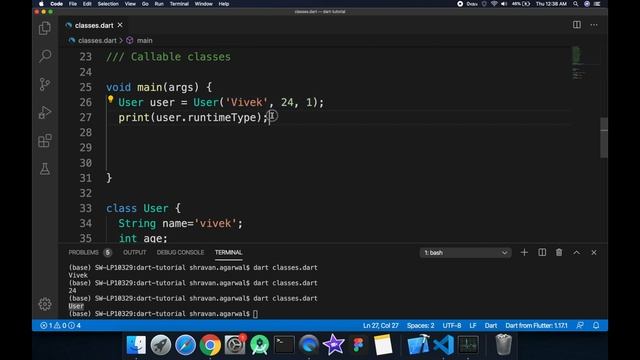Open the Edit menu
This screenshot has height=360, width=640.
click(87, 4)
